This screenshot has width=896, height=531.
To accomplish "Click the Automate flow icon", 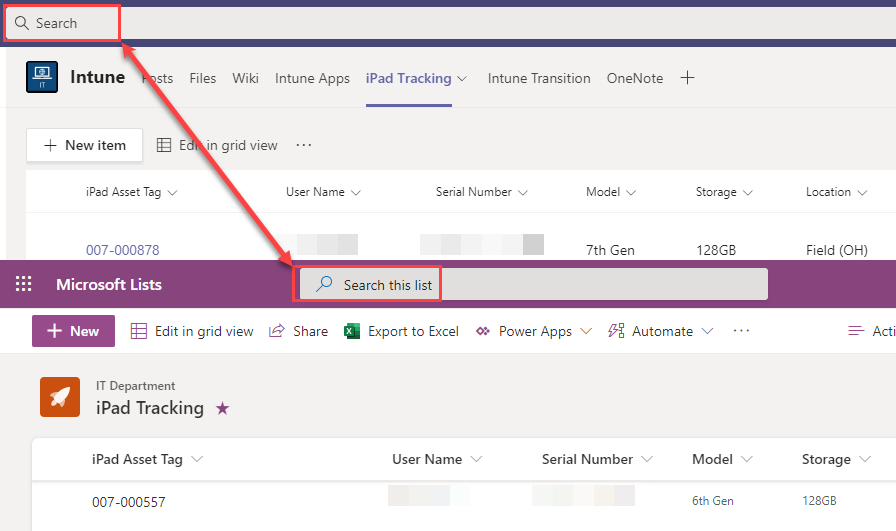I will tap(616, 331).
